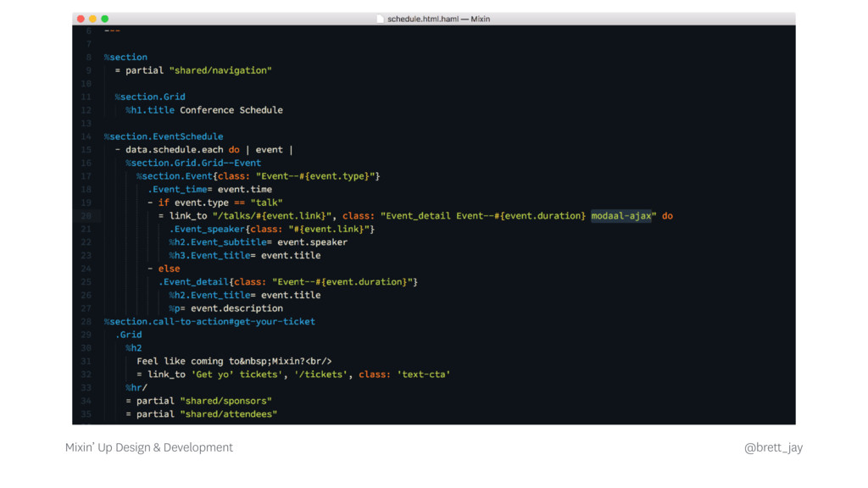Click %hr/ on line 33
The image size is (868, 488).
(136, 388)
